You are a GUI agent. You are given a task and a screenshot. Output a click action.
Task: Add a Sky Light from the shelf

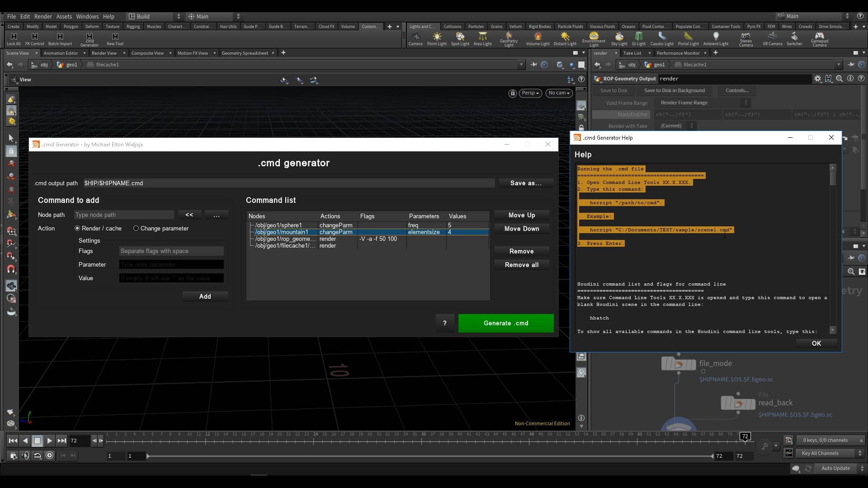tap(619, 39)
